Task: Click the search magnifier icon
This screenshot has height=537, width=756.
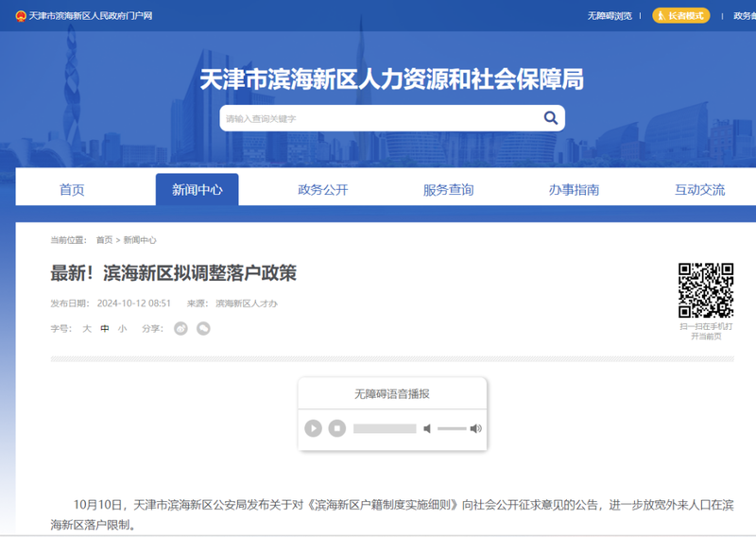Action: [x=550, y=118]
